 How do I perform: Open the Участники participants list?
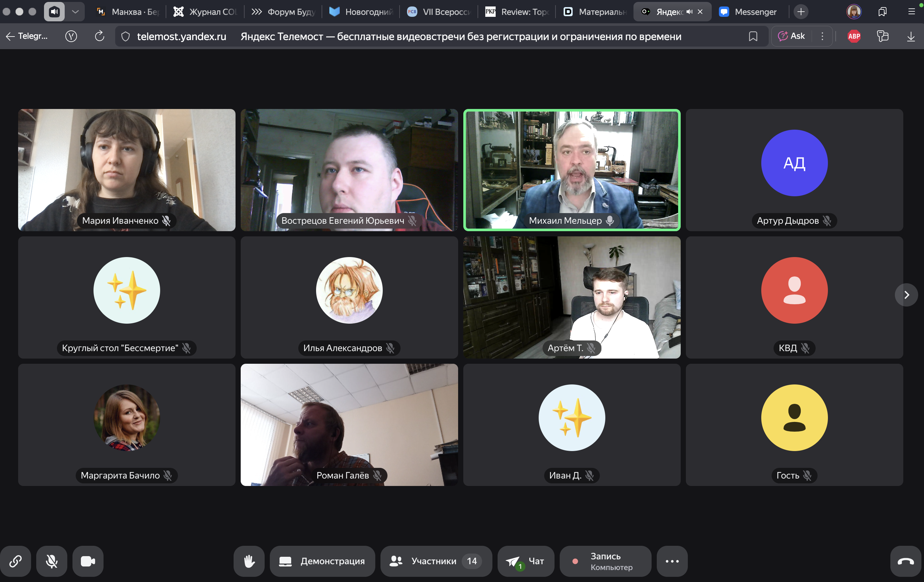pos(436,561)
